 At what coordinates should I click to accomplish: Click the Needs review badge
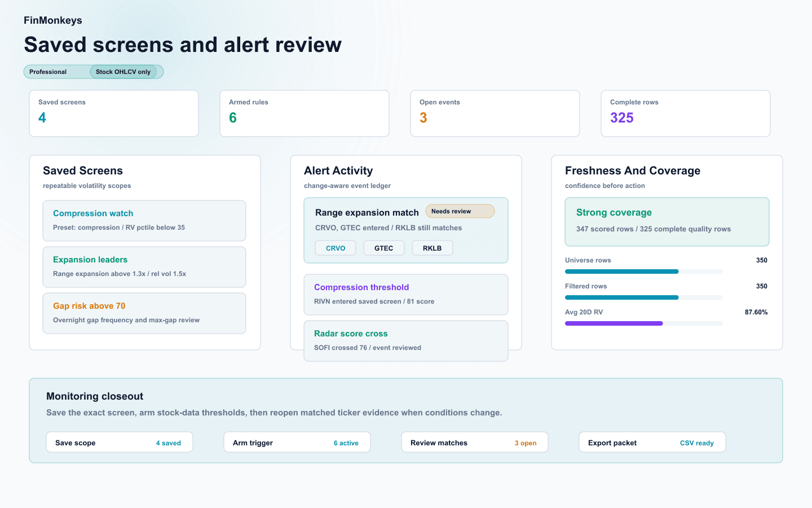click(x=460, y=211)
